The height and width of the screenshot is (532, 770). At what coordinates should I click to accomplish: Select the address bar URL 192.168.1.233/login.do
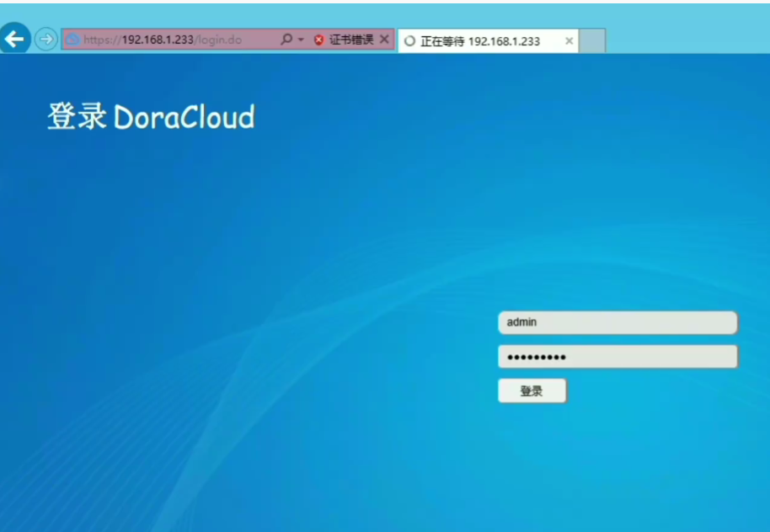click(163, 40)
